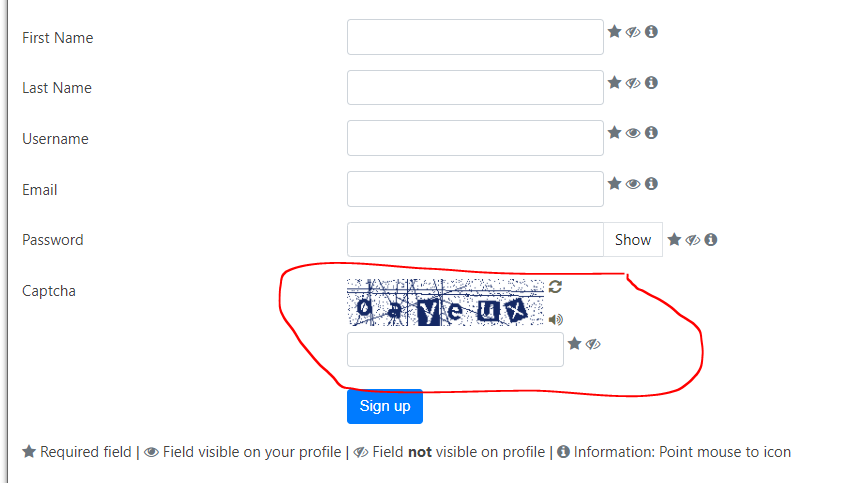
Task: Click the Show password button
Action: tap(633, 240)
